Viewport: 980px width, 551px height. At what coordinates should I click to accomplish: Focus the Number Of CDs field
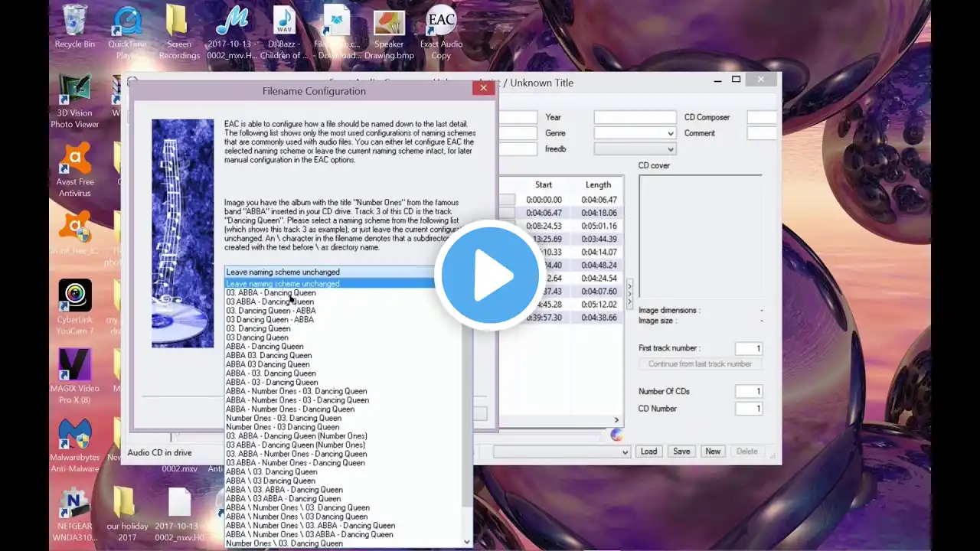[x=749, y=391]
